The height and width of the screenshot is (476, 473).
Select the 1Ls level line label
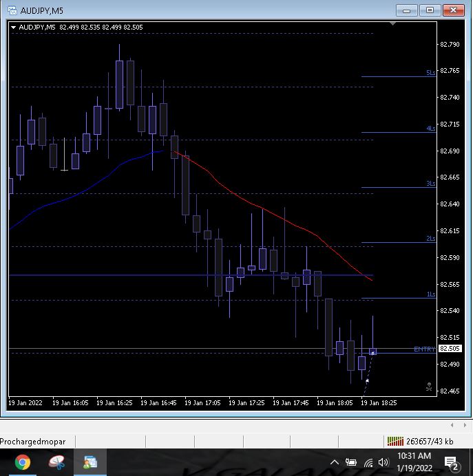[x=431, y=294]
